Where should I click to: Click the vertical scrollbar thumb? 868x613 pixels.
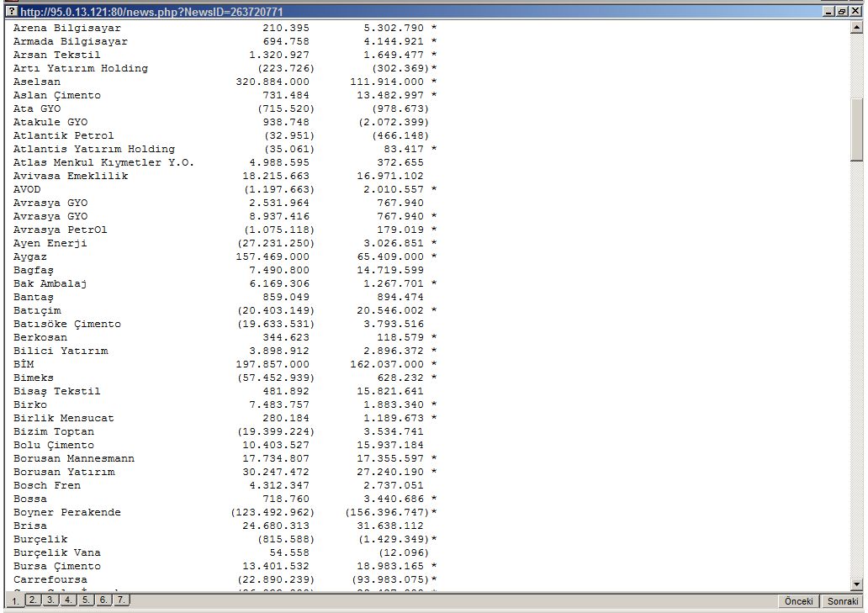coord(856,130)
